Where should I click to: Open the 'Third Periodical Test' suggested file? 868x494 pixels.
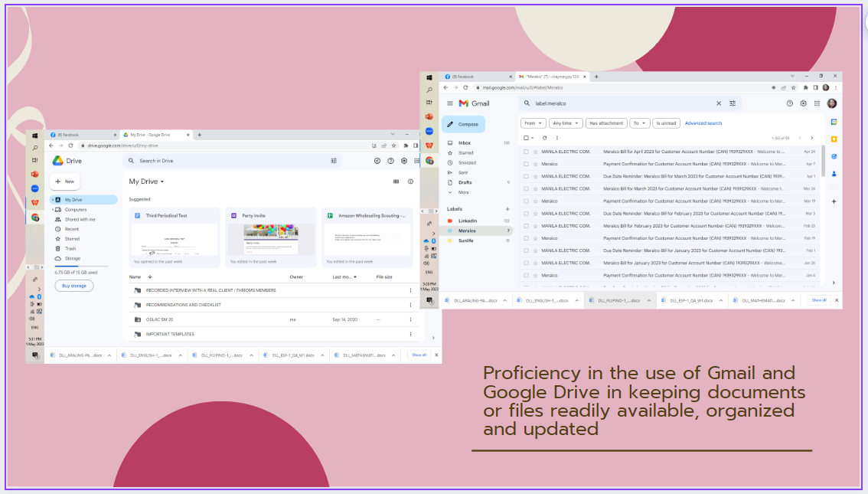pos(175,237)
